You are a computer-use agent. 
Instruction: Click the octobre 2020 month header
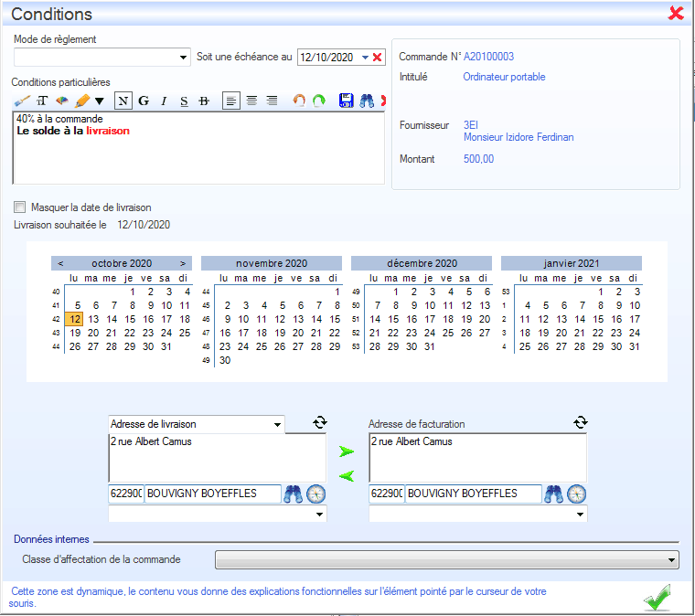pos(122,263)
